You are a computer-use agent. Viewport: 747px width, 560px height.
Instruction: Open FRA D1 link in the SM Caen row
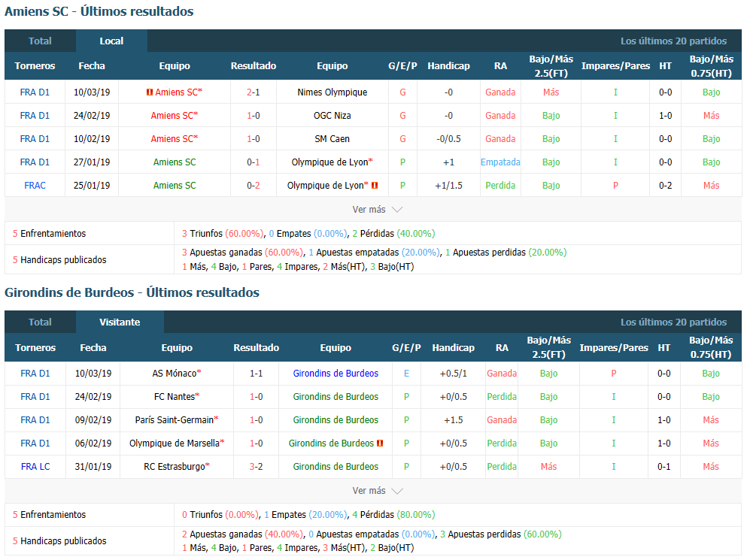coord(35,139)
